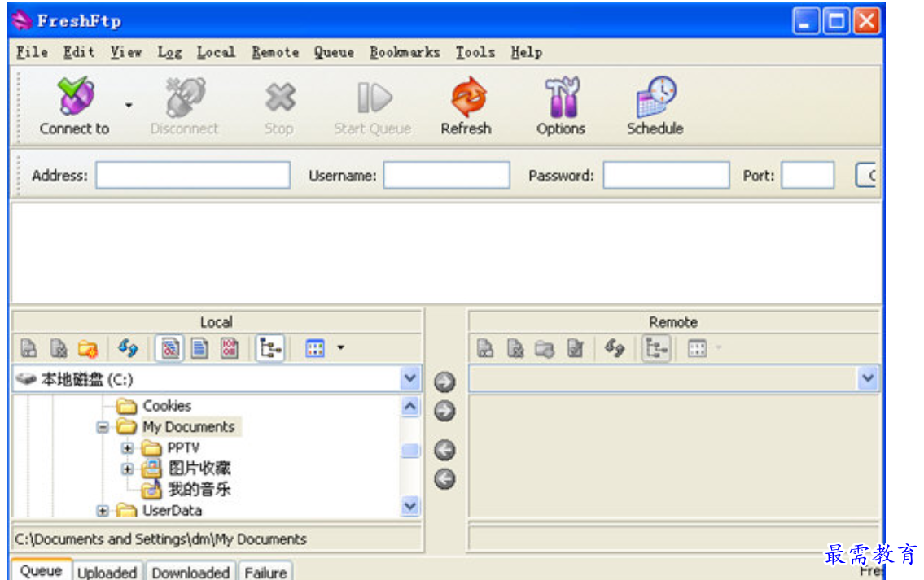Expand the UserData folder node
This screenshot has height=580, width=924.
pyautogui.click(x=103, y=511)
